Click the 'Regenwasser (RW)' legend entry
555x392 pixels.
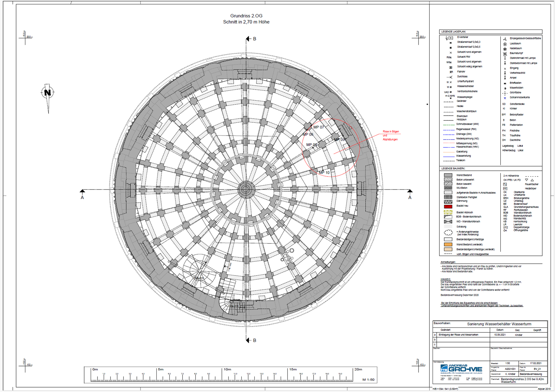pyautogui.click(x=466, y=129)
